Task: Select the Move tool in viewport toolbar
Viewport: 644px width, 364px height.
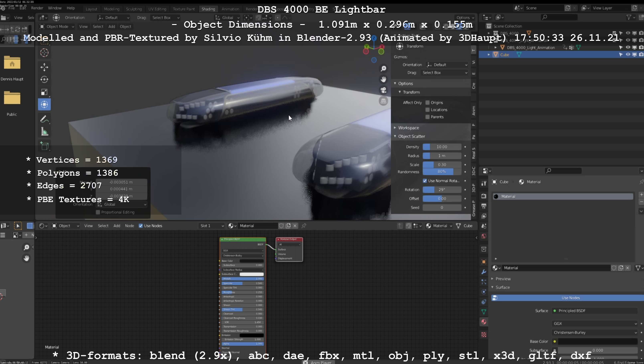Action: pos(44,67)
